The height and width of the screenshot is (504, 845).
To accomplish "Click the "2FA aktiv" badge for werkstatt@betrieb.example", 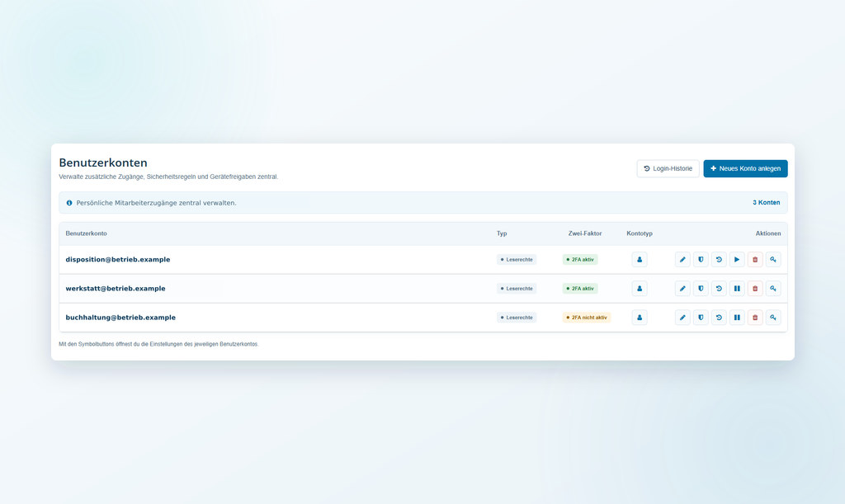I will pyautogui.click(x=580, y=289).
